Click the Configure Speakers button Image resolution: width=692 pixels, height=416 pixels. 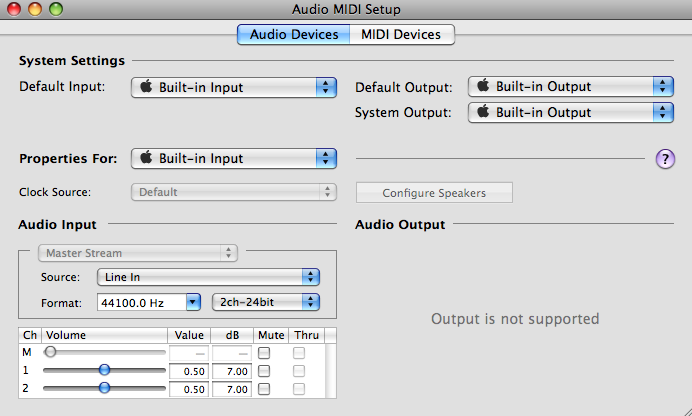434,193
